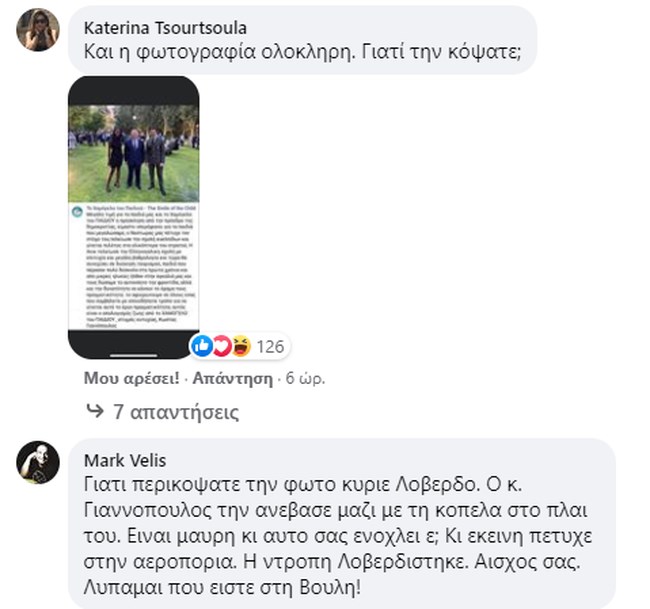
Task: Click the home indicator bar in the attached screenshot
Action: point(133,355)
